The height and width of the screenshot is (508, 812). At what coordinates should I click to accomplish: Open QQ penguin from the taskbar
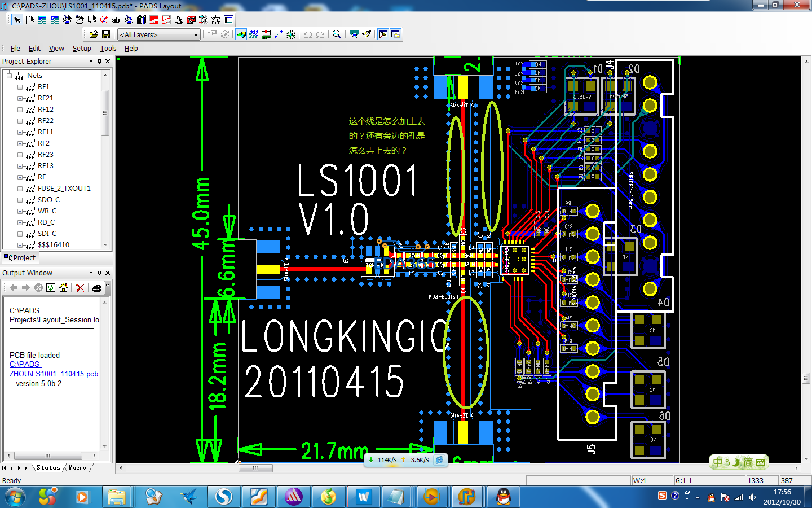tap(502, 497)
